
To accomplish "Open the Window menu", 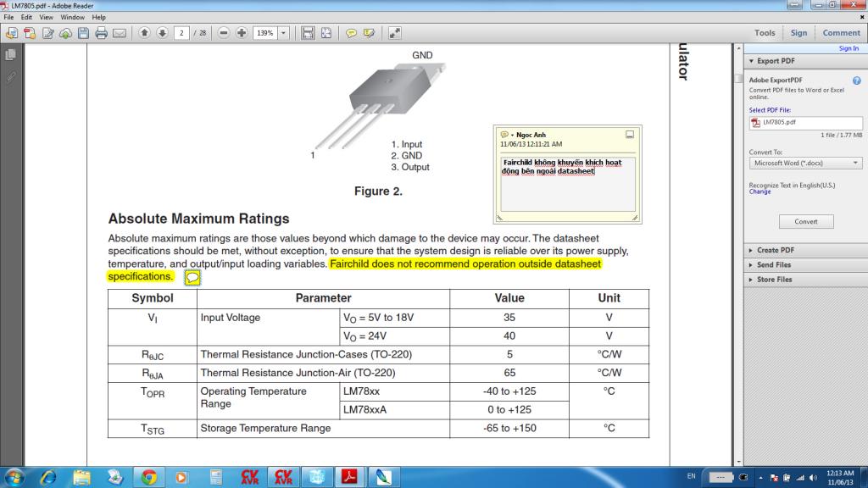I will pyautogui.click(x=72, y=17).
